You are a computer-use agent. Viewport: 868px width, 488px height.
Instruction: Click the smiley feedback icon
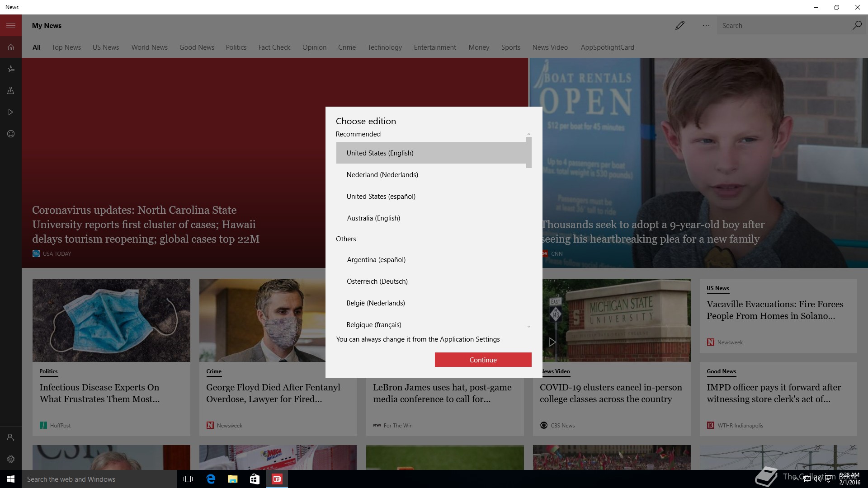(11, 134)
